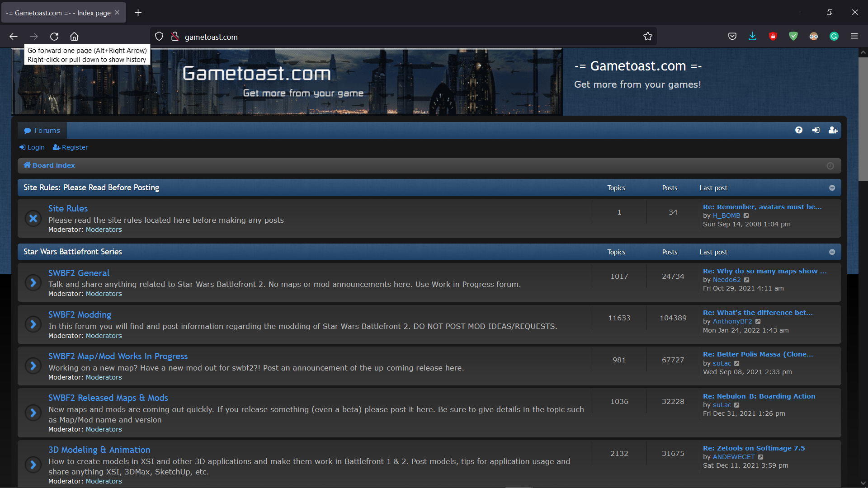Image resolution: width=868 pixels, height=488 pixels.
Task: Click the SWBF2 Modding forum arrow icon
Action: (x=33, y=324)
